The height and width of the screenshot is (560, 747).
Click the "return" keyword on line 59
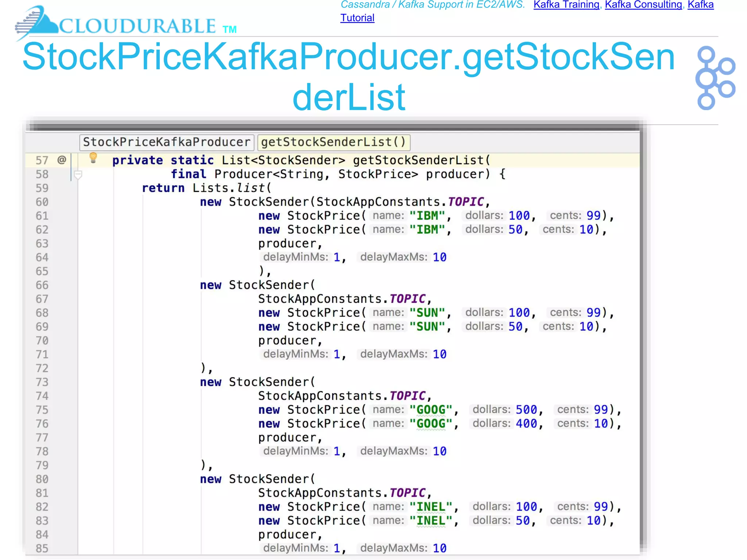[163, 188]
